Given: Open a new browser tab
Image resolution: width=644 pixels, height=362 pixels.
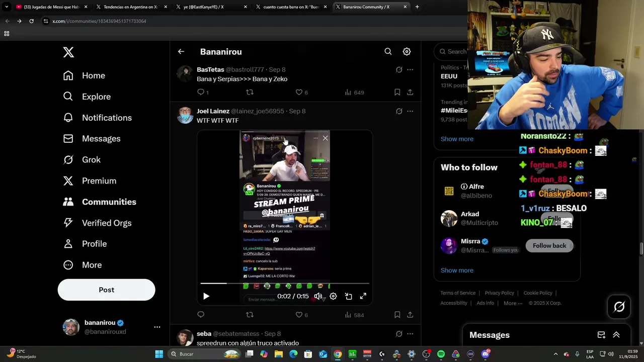Looking at the screenshot, I should 417,7.
